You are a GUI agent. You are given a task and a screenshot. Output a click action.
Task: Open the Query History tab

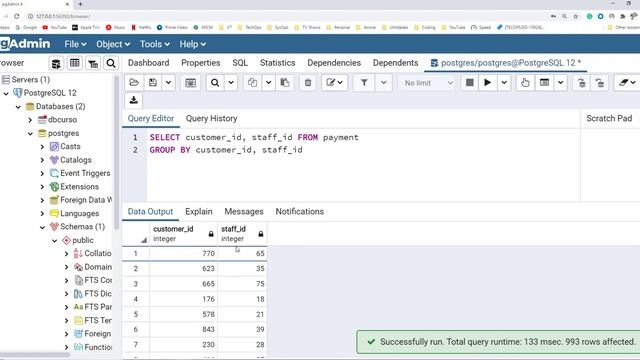tap(211, 118)
